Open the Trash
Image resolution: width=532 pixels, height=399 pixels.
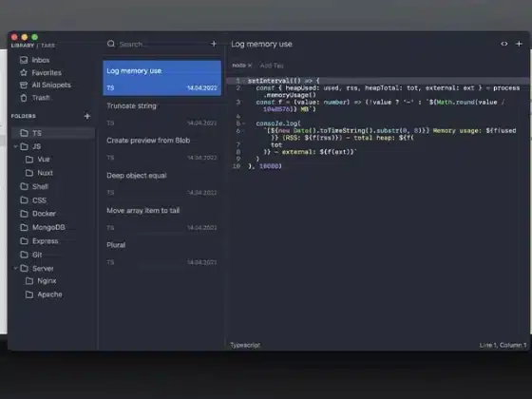[x=35, y=98]
